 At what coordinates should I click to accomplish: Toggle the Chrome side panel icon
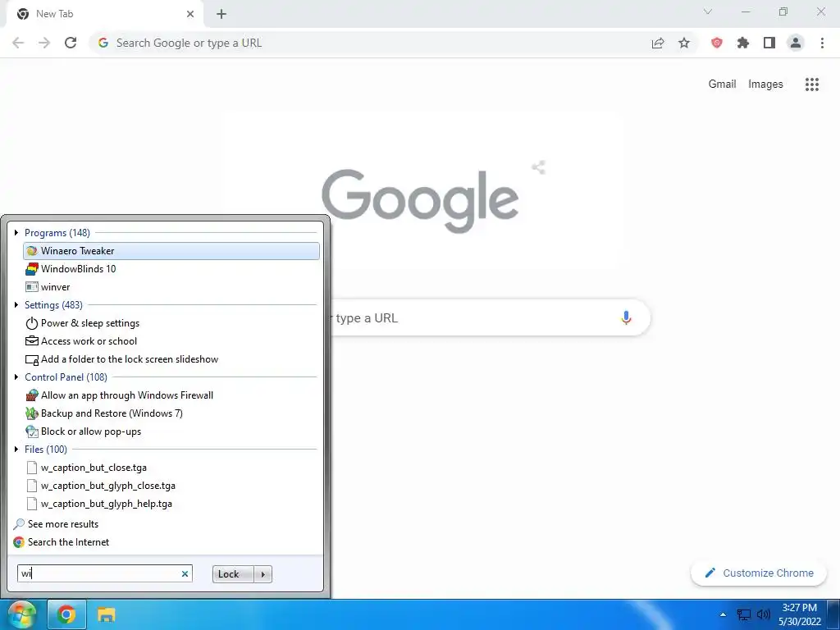pos(769,43)
